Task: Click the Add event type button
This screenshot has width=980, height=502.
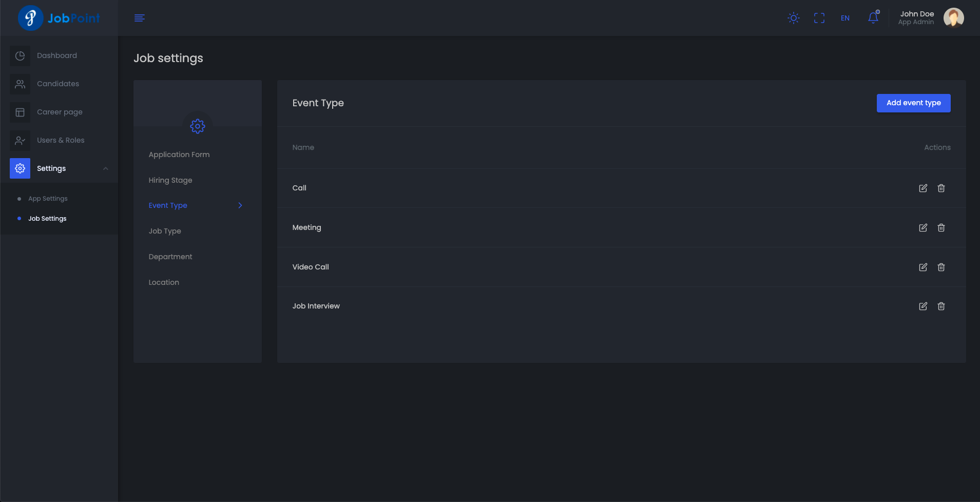Action: pyautogui.click(x=913, y=103)
